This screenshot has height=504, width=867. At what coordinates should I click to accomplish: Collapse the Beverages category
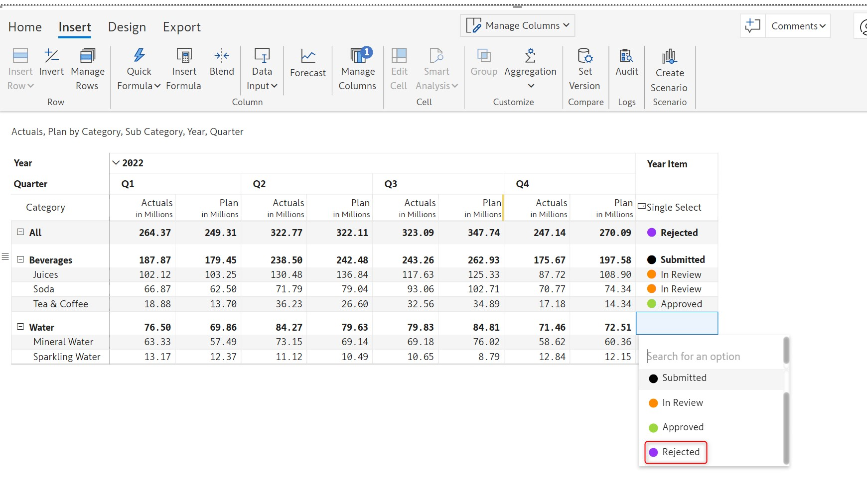pos(20,259)
